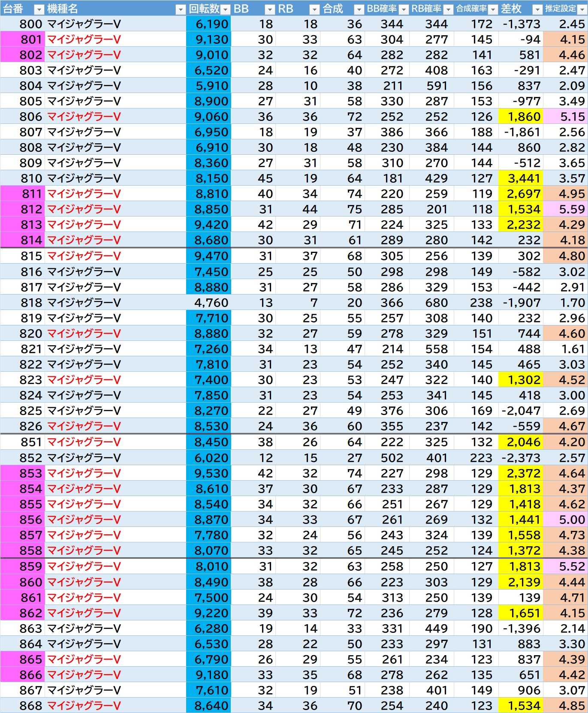Select the RB確率 cell showing 591
Screen dimensions: 588x713
click(431, 86)
